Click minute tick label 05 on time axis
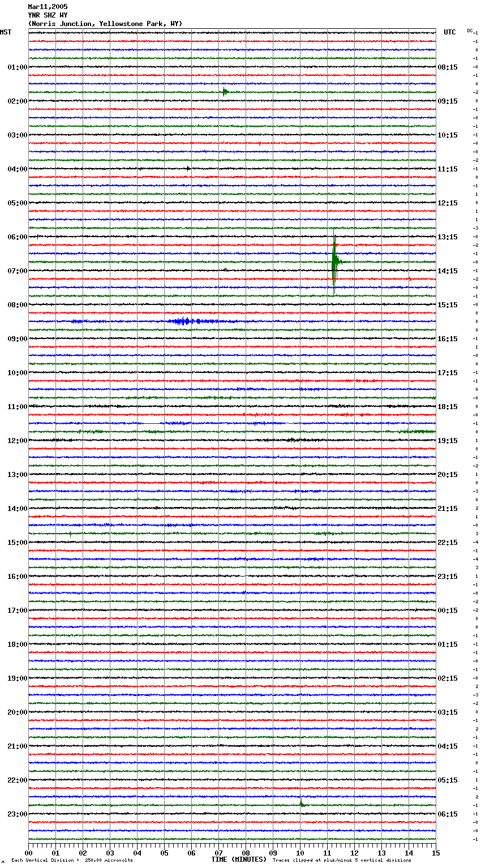The height and width of the screenshot is (868, 481). (x=164, y=853)
